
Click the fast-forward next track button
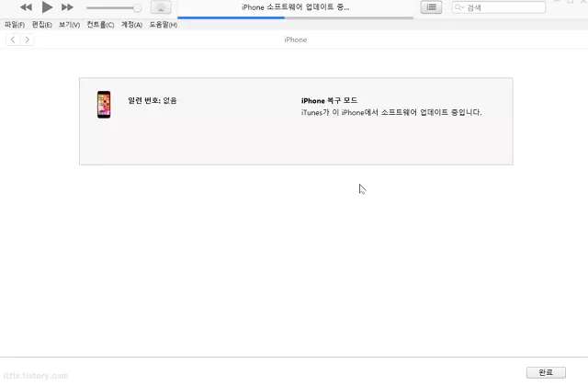(x=67, y=7)
